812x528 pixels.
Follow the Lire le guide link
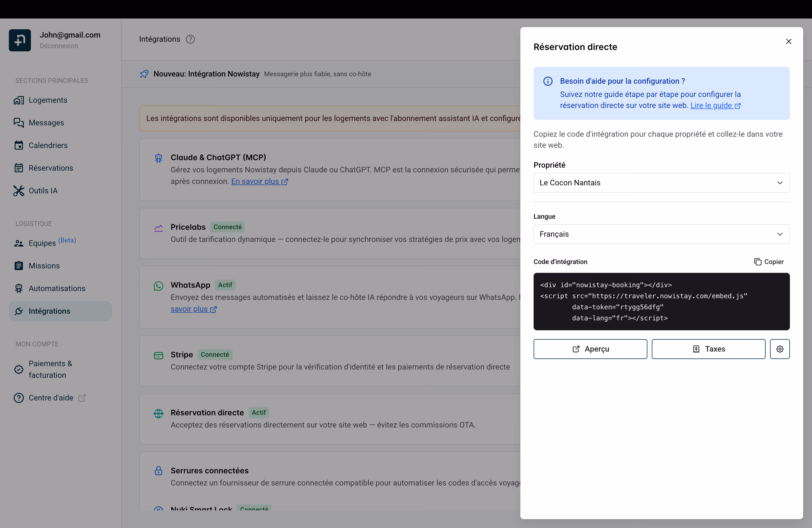click(715, 105)
